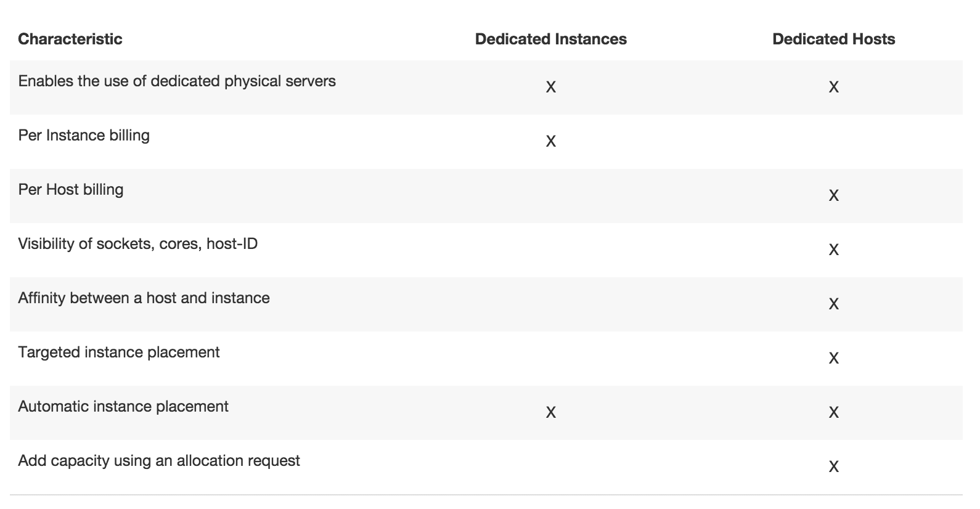Click the X mark in Per Host billing row
This screenshot has height=509, width=980.
pos(833,195)
